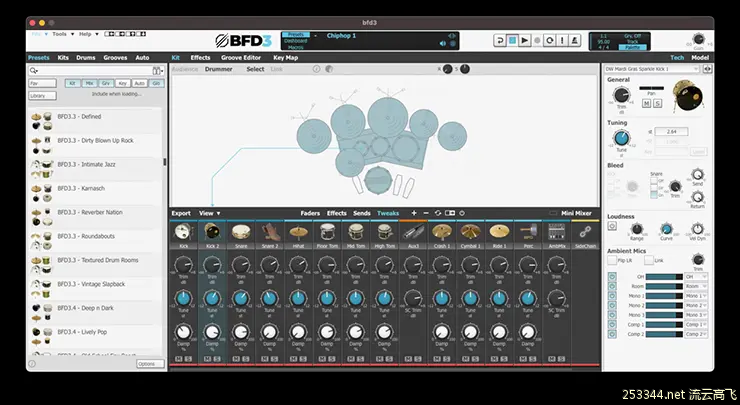The image size is (740, 405).
Task: Open the Groove Editor tab
Action: coord(241,58)
